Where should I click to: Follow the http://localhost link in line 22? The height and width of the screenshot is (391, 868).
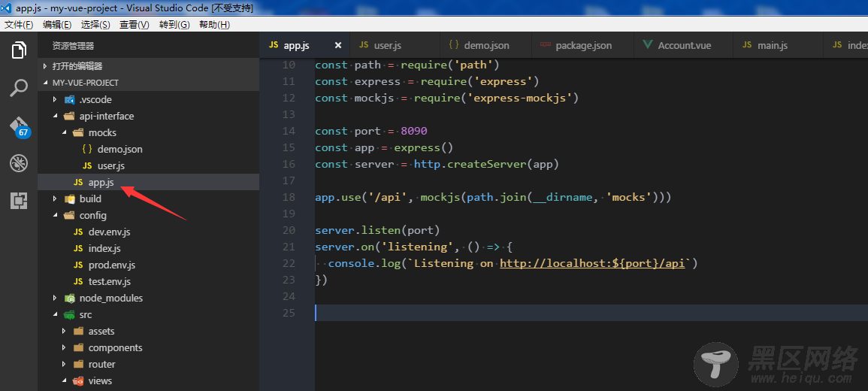(x=593, y=264)
